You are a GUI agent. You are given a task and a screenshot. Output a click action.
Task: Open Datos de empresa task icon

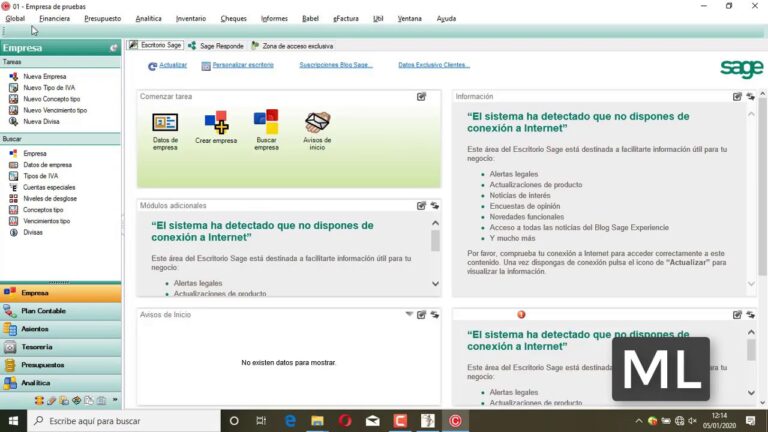[x=165, y=131]
